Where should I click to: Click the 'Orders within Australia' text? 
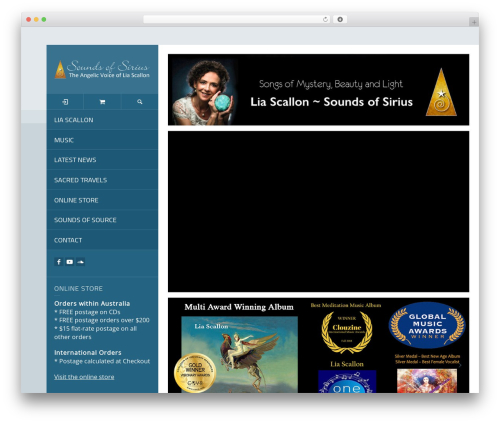[x=92, y=304]
